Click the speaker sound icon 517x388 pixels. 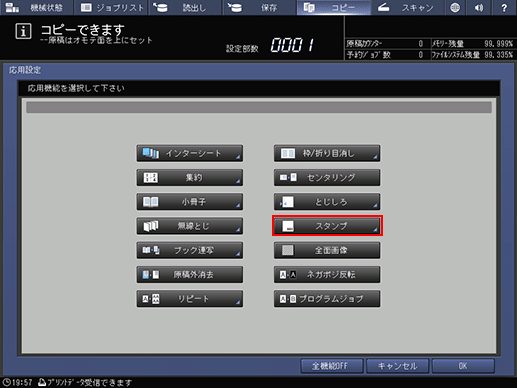[479, 7]
